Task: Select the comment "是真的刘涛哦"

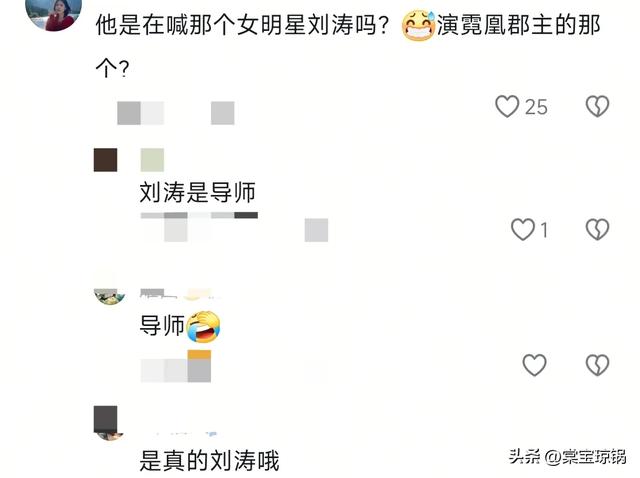Action: pos(209,460)
